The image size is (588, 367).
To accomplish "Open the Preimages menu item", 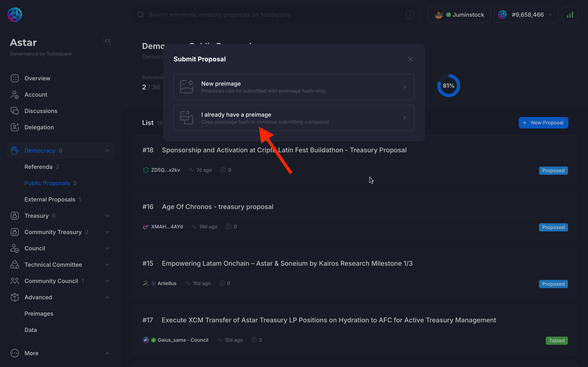I will (x=39, y=314).
